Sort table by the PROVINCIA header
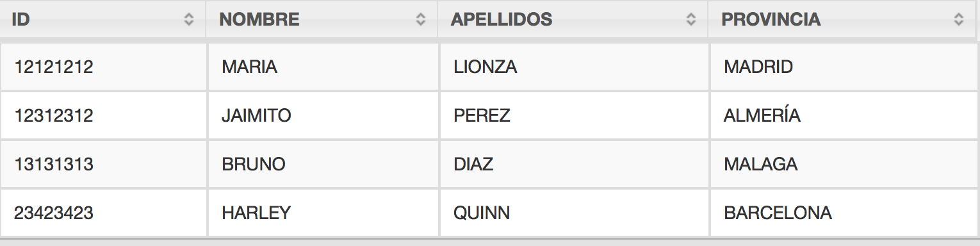 (842, 19)
